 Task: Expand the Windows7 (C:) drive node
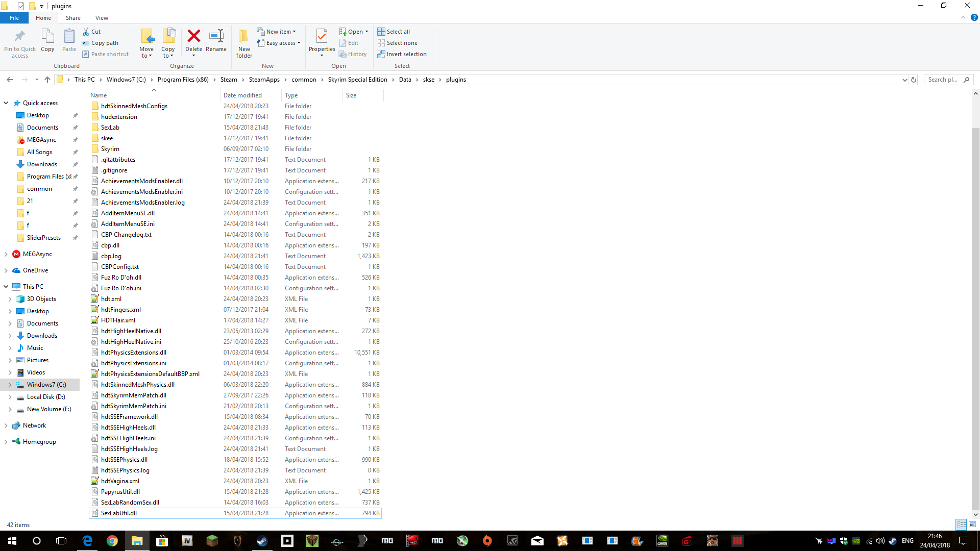coord(10,385)
